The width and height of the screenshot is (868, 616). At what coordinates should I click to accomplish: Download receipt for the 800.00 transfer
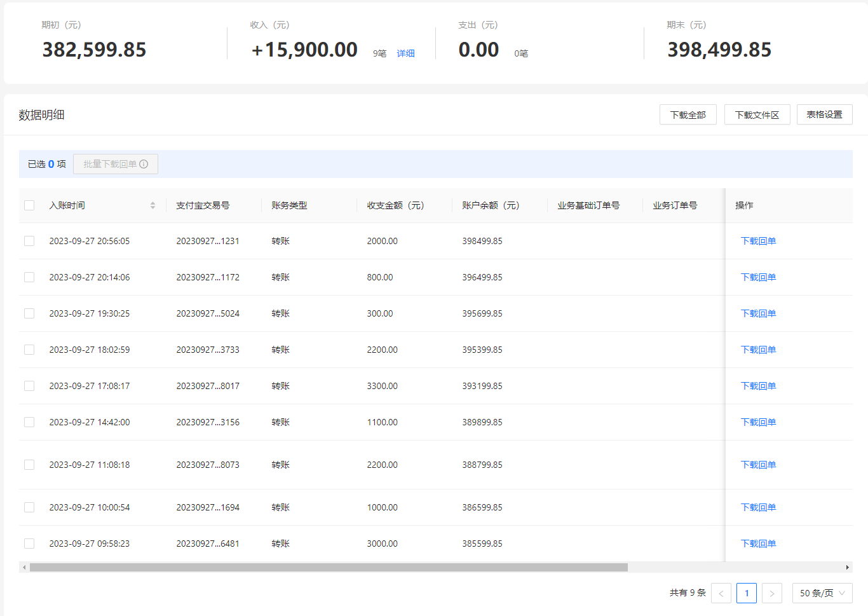point(758,277)
